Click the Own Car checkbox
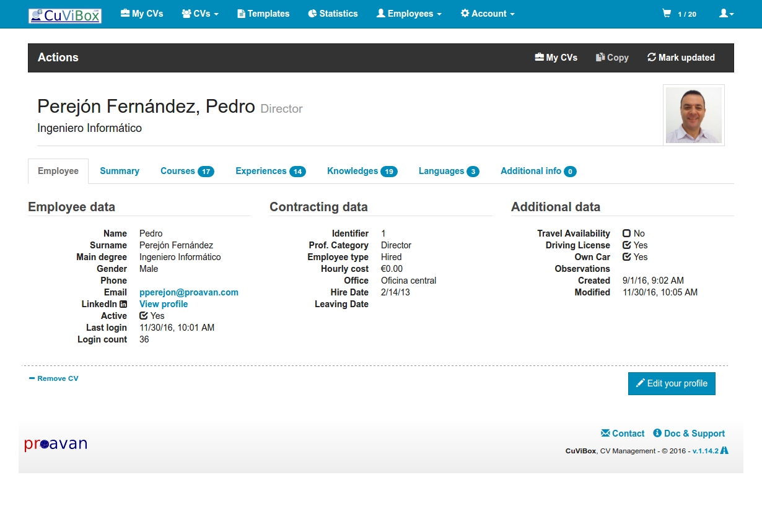The width and height of the screenshot is (762, 532). (x=627, y=257)
